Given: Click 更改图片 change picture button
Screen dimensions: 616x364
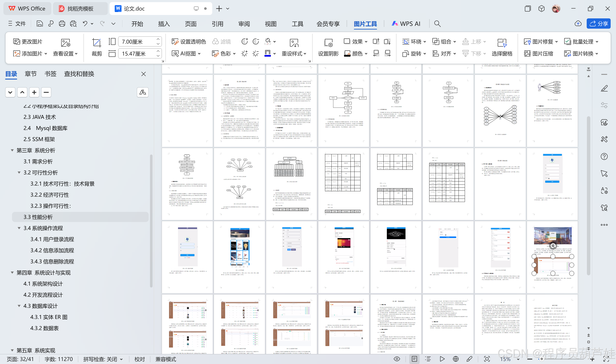Looking at the screenshot, I should coord(28,41).
